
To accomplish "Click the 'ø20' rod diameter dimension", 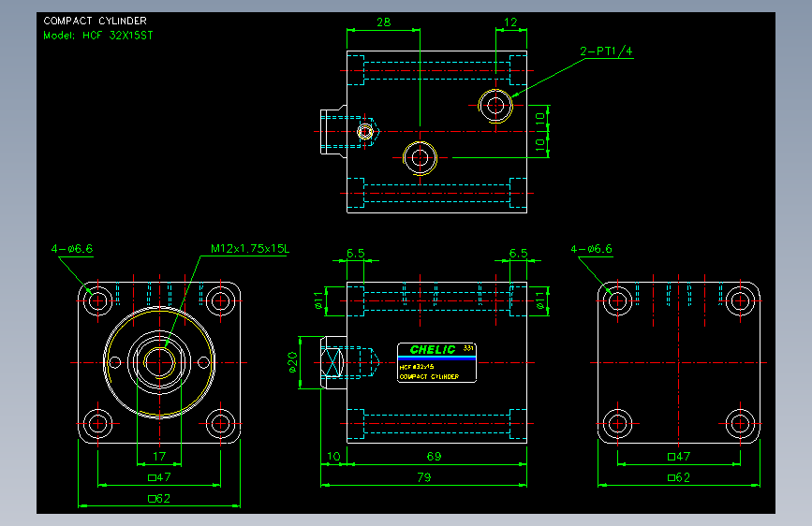I will pyautogui.click(x=292, y=362).
